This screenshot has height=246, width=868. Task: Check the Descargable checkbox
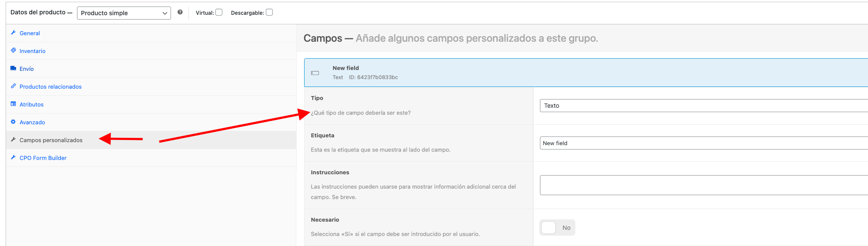tap(269, 12)
